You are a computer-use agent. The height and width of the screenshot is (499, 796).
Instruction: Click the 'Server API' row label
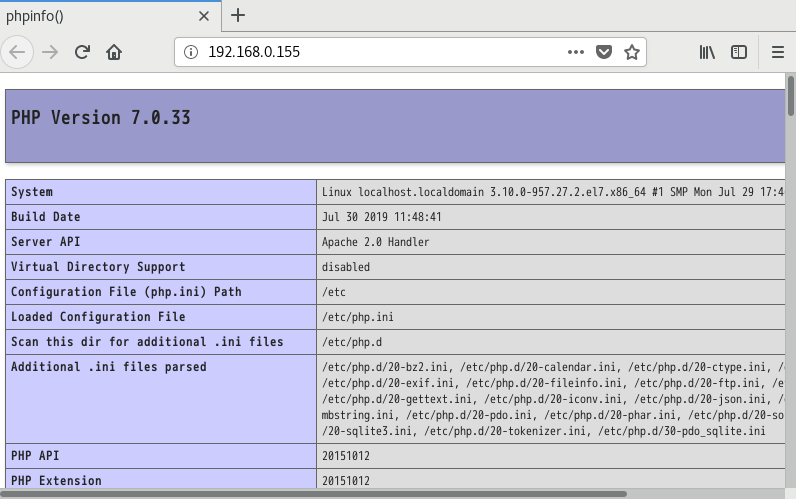click(x=46, y=242)
